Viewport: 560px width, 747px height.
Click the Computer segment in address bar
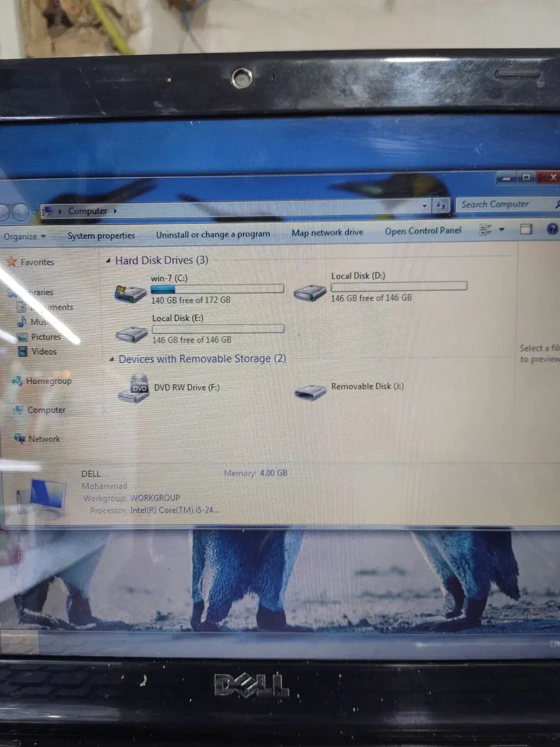tap(87, 211)
